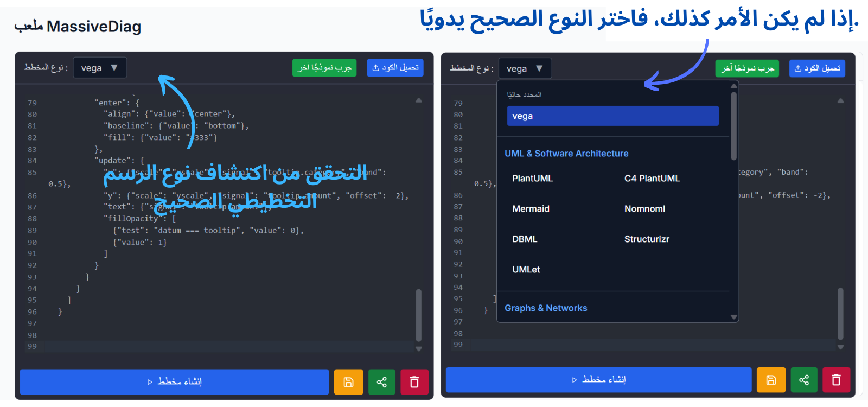Click dropdown list scroll down arrow
Image resolution: width=868 pixels, height=407 pixels.
pyautogui.click(x=733, y=317)
